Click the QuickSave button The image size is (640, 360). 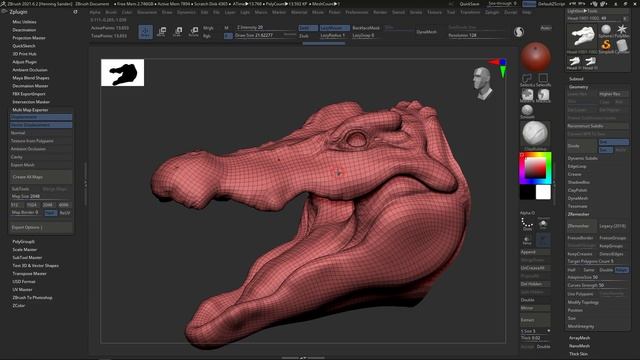[469, 4]
